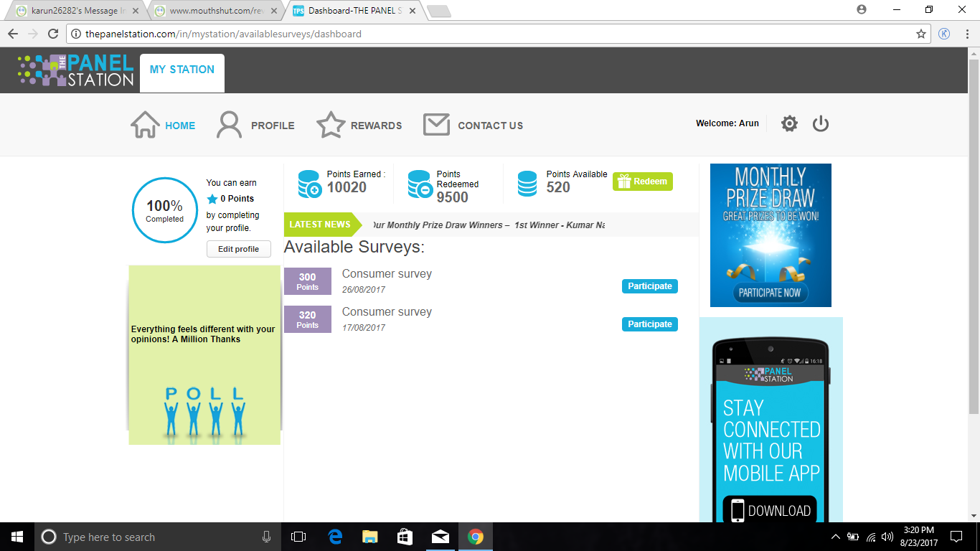Show hidden system tray icons
Screen dimensions: 980x551
click(835, 537)
